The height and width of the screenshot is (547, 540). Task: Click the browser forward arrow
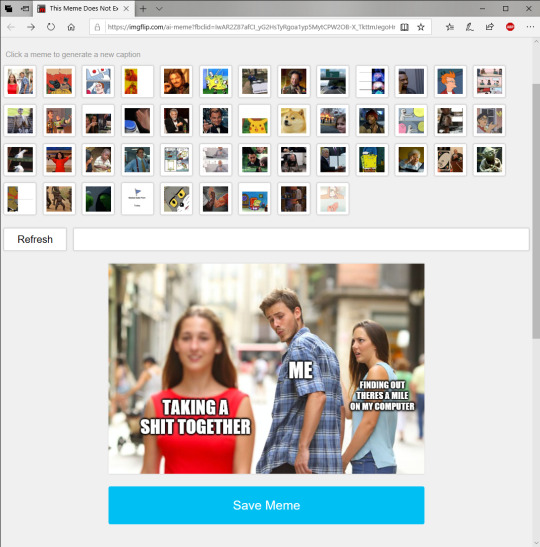(x=31, y=27)
